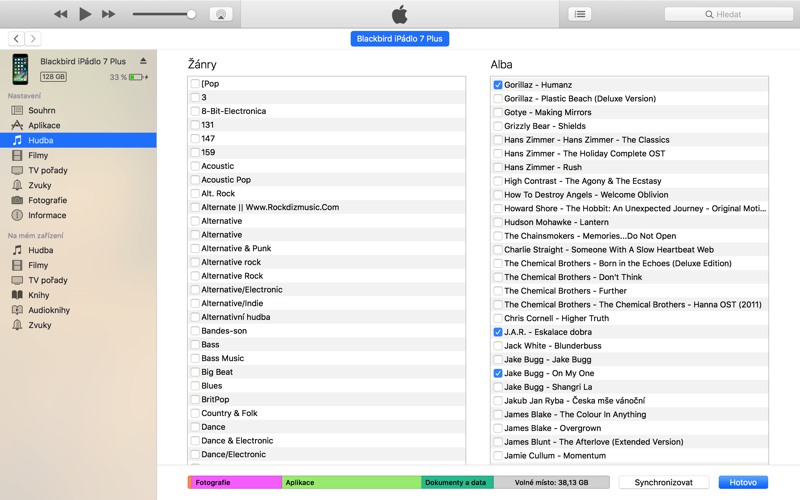The height and width of the screenshot is (500, 800).
Task: Open the Up Next list icon
Action: (580, 14)
